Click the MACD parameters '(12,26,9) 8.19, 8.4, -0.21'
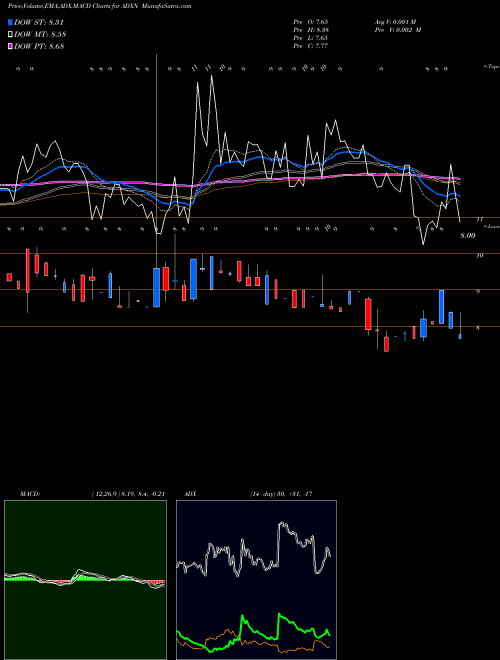Viewport: 500px width, 660px height. (128, 494)
